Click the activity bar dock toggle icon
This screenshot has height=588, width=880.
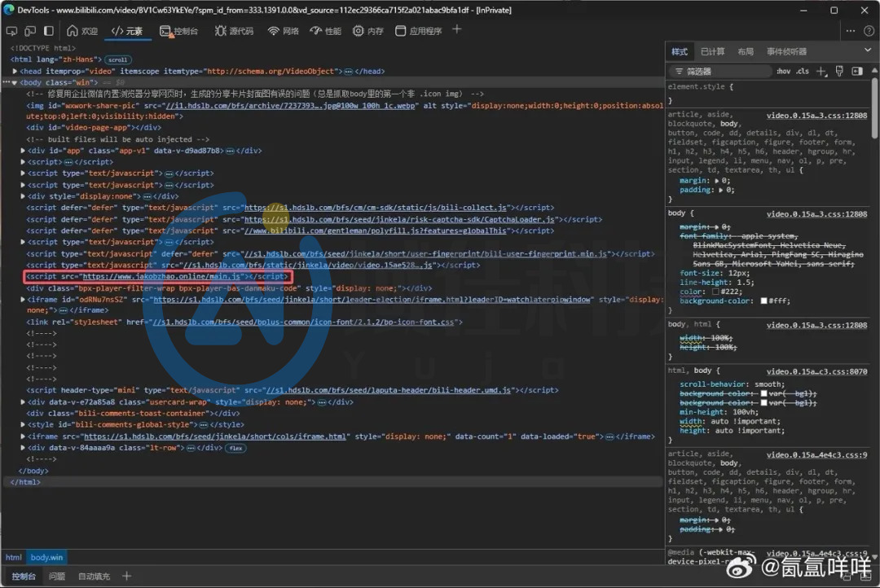(x=49, y=31)
